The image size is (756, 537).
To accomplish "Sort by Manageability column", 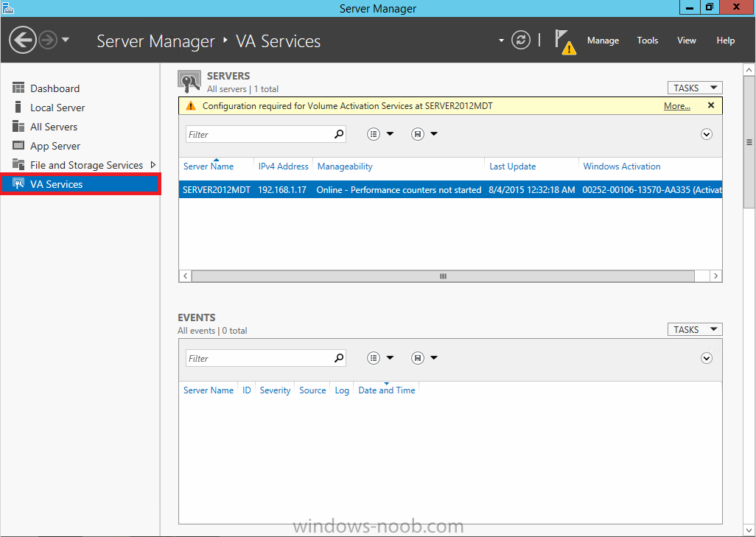I will [x=345, y=166].
